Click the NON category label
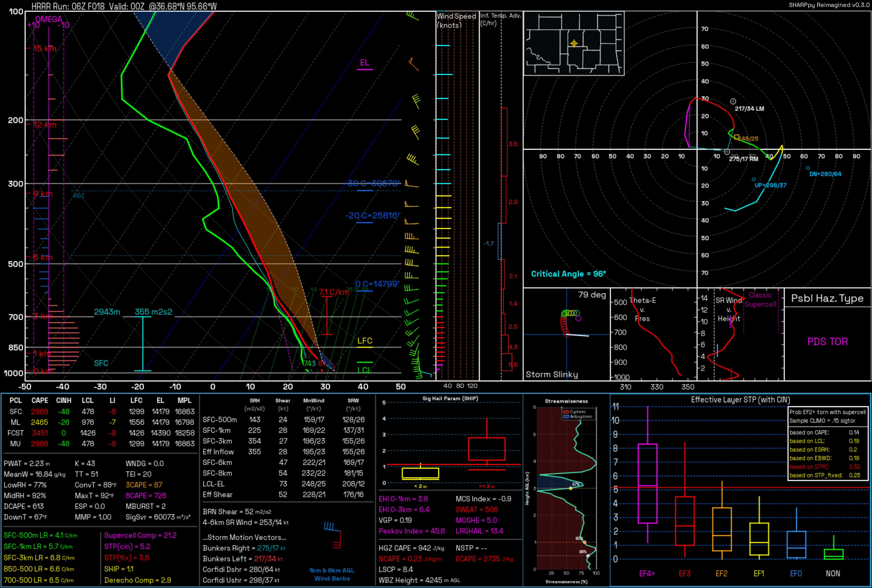 833,573
